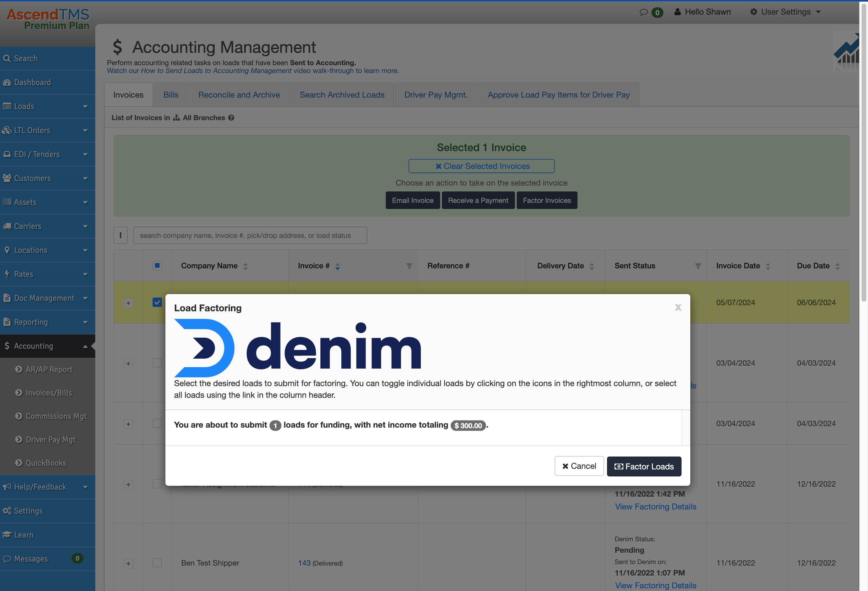This screenshot has width=868, height=591.
Task: Click the Reporting document icon
Action: [7, 322]
